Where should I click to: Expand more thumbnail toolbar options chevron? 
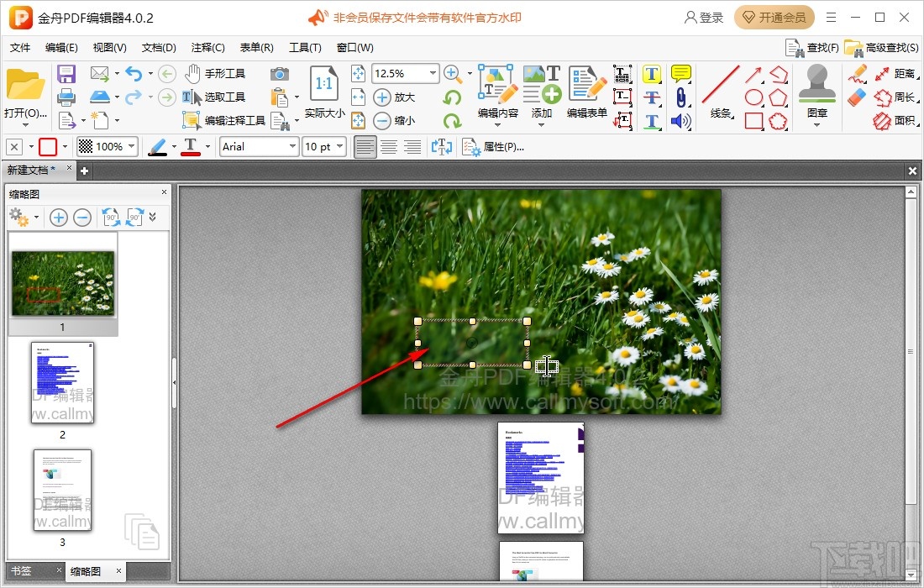[x=153, y=217]
